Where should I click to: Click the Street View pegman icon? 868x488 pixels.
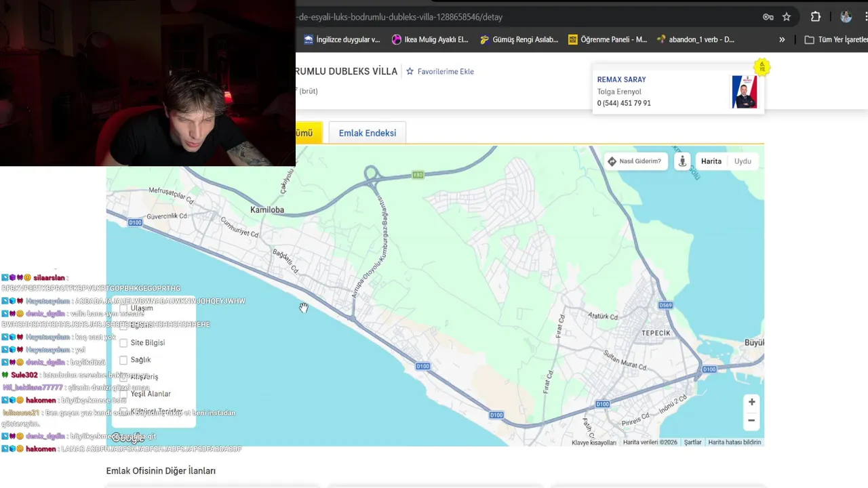click(682, 161)
